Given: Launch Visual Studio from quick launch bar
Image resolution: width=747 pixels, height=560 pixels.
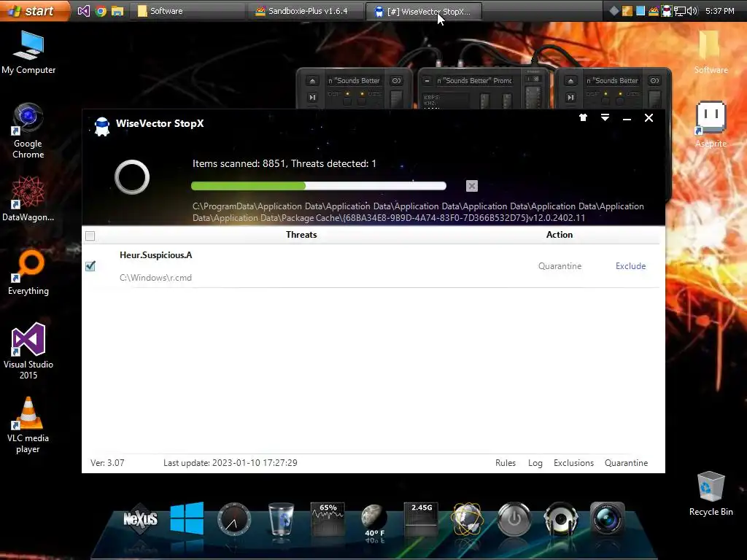Looking at the screenshot, I should tap(83, 11).
